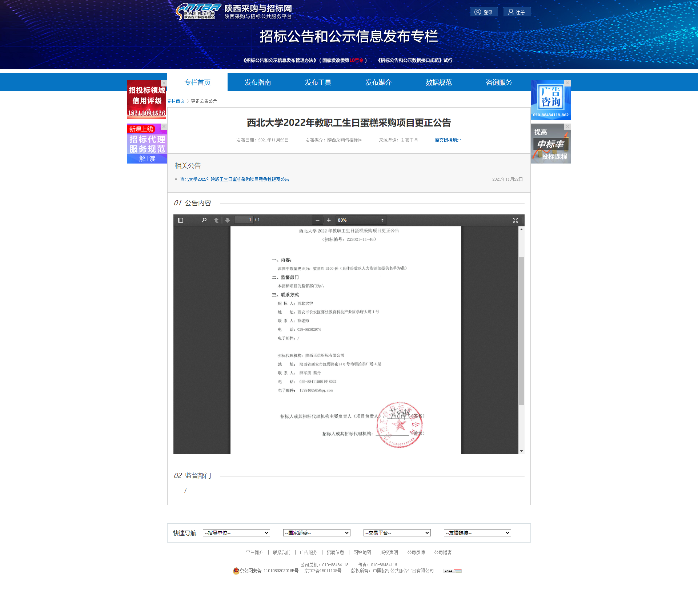This screenshot has width=698, height=616.
Task: Click the PDF page number field
Action: tap(244, 220)
